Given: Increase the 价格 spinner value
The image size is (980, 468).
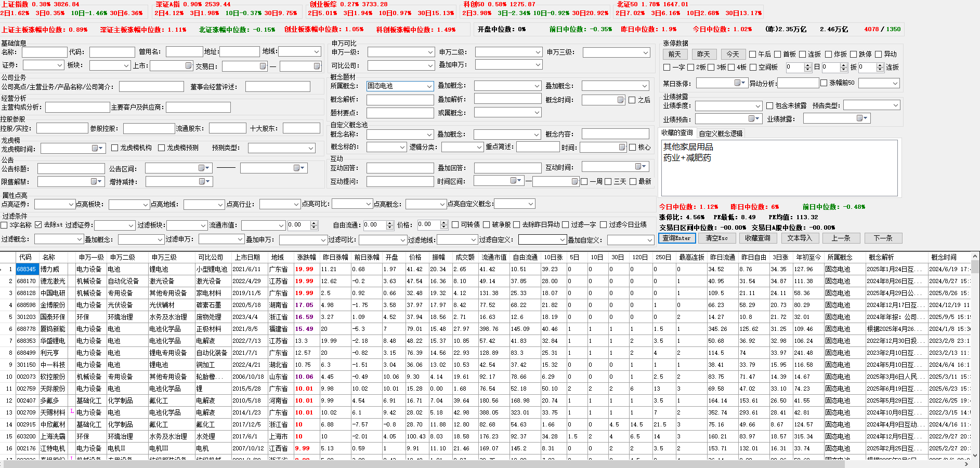Looking at the screenshot, I should [443, 222].
